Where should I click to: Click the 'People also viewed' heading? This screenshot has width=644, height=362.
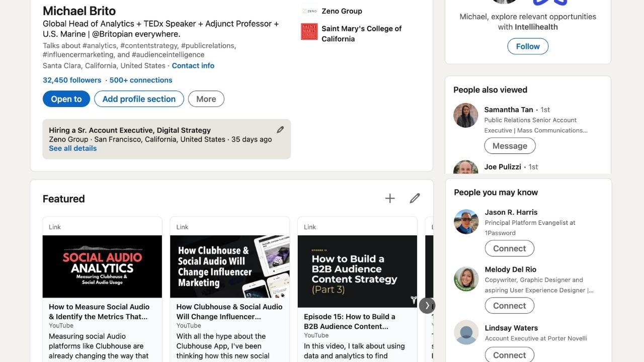(490, 90)
